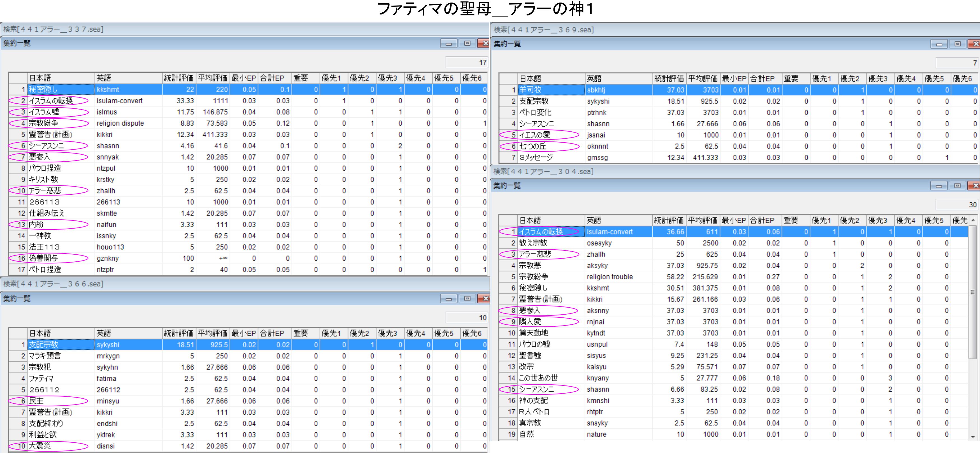The width and height of the screenshot is (980, 453).
Task: Click 統計評価 column header in 337.sea table
Action: (x=179, y=78)
